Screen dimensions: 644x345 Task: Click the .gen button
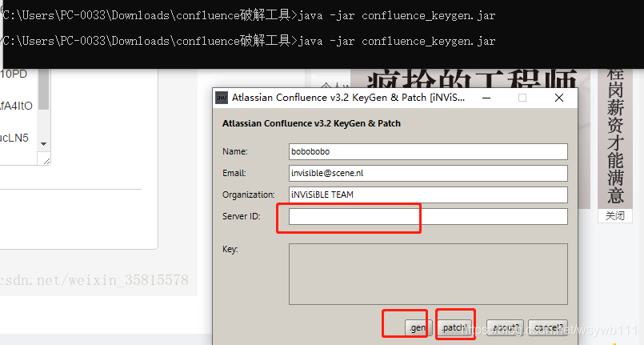[417, 327]
